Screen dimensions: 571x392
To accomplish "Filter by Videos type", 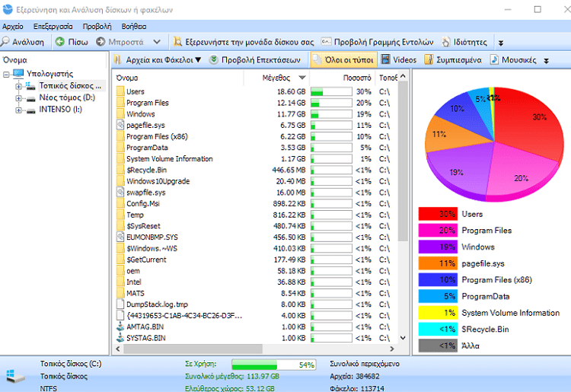I will 399,59.
